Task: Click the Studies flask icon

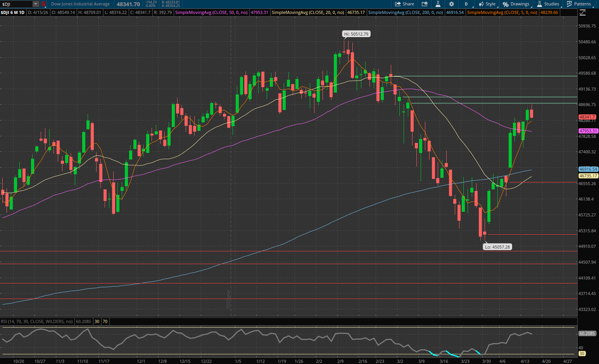Action: tap(539, 4)
